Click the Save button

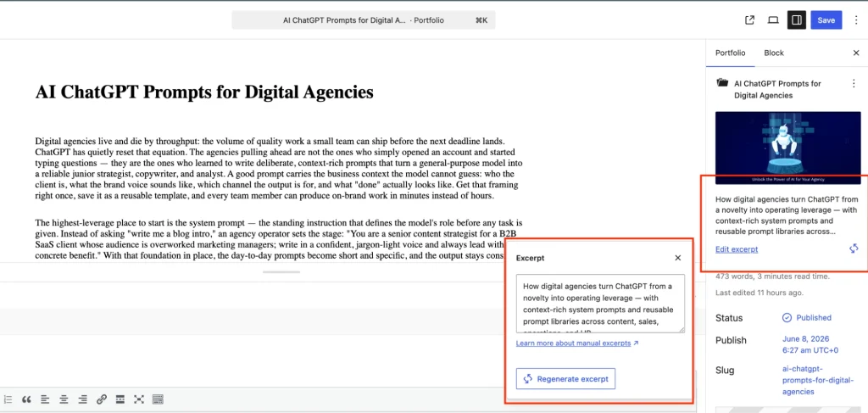(x=826, y=20)
